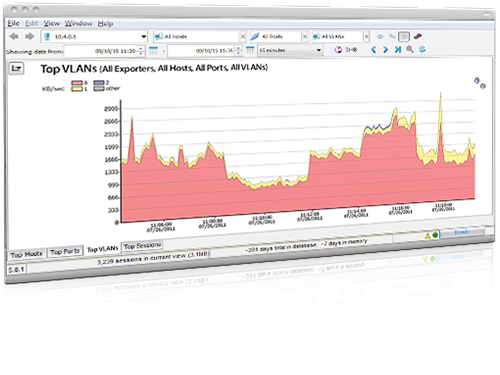Click the gray other legend swatch

click(x=99, y=88)
